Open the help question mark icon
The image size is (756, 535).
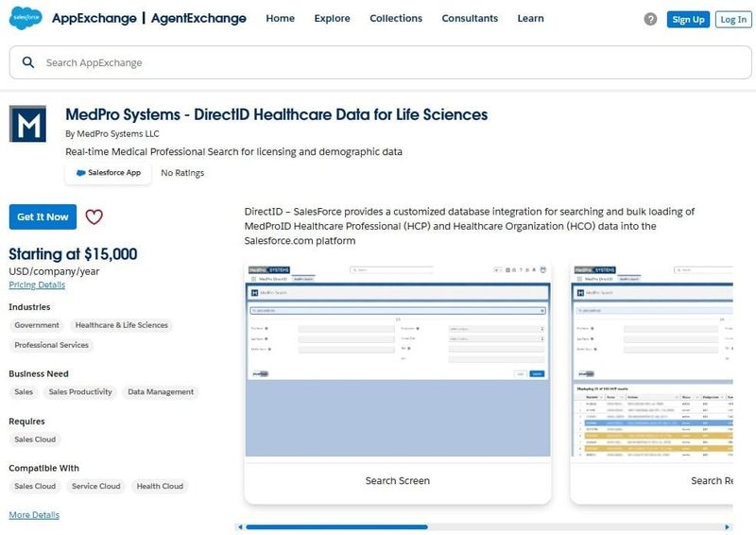(650, 19)
